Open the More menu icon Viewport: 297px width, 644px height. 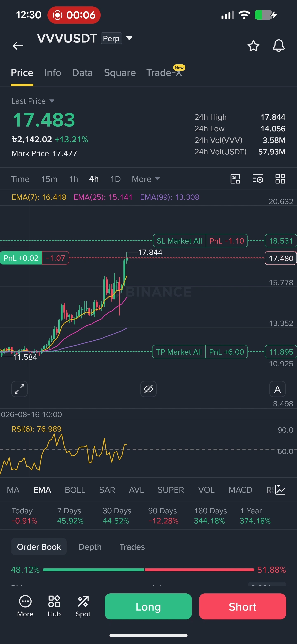pyautogui.click(x=25, y=606)
